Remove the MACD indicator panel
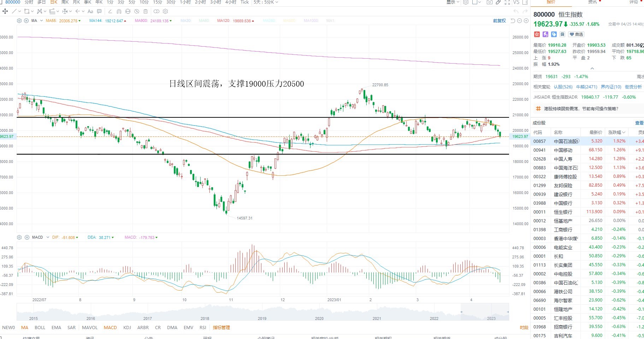644x339 pixels. pos(27,238)
